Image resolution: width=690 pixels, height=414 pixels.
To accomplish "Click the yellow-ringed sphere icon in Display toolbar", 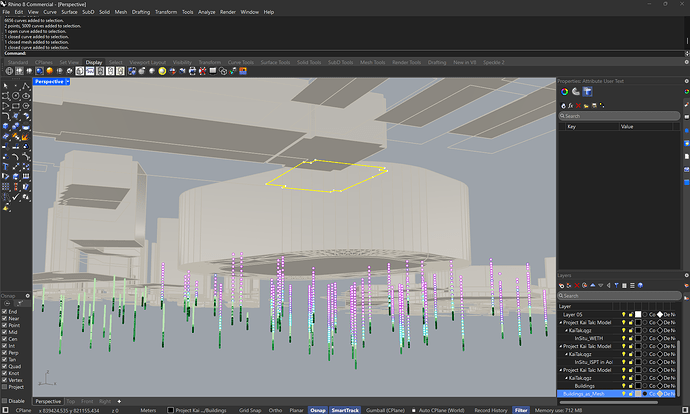I will [162, 71].
